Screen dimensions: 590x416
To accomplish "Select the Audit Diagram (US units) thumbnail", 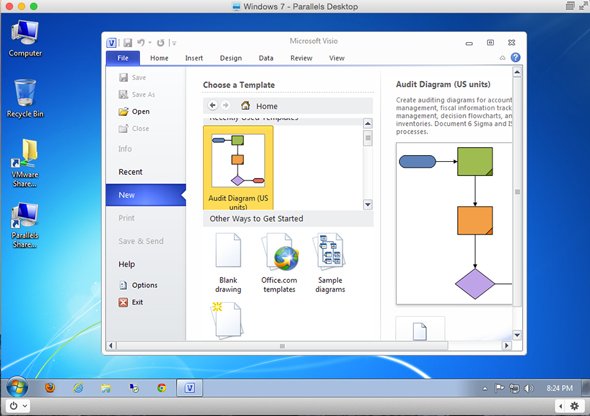I will (x=238, y=168).
